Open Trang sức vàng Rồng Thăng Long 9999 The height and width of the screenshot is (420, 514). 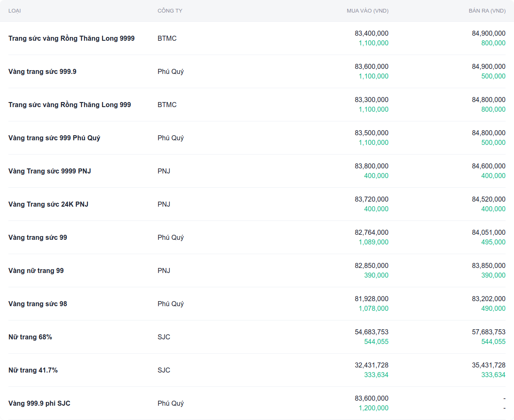71,38
